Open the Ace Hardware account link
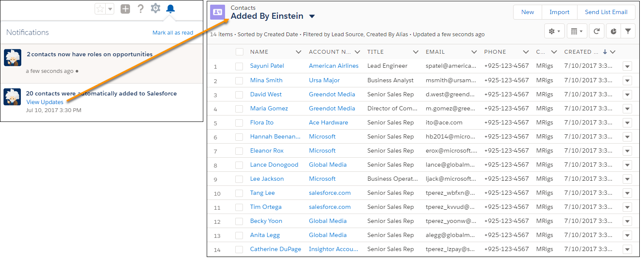644x263 pixels. pyautogui.click(x=329, y=122)
